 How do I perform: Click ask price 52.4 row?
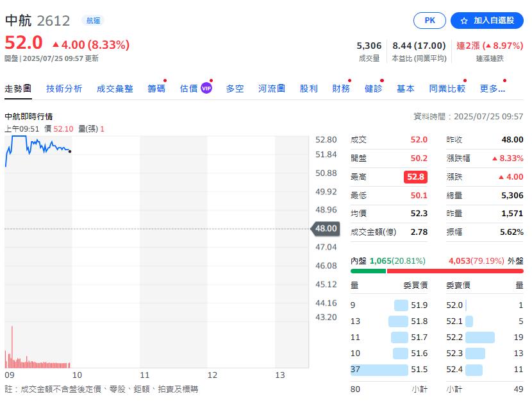[x=485, y=370]
